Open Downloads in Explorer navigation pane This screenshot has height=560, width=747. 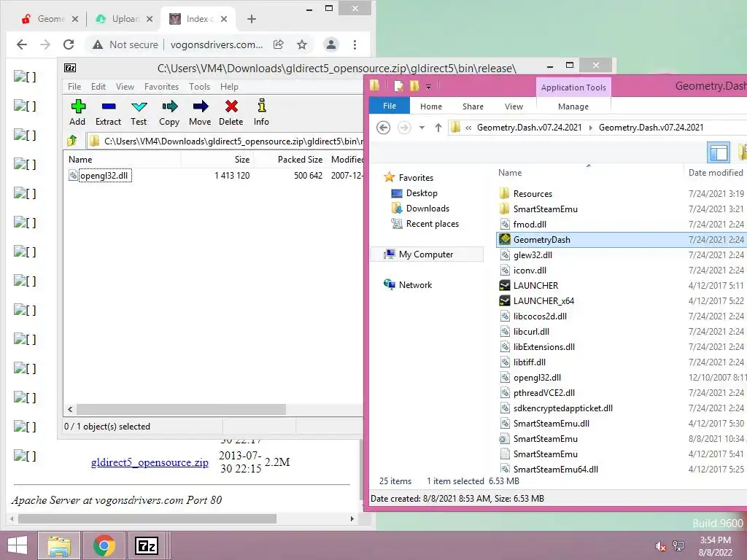click(x=427, y=208)
